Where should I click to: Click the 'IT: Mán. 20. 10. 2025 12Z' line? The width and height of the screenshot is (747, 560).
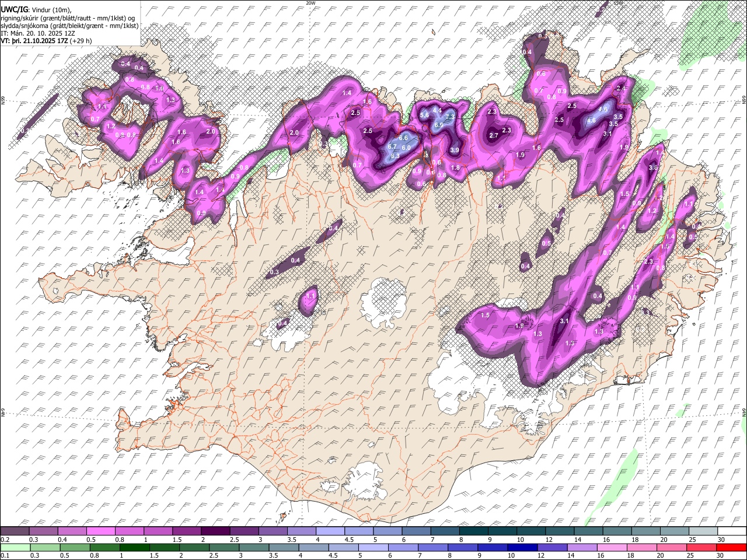[x=39, y=33]
